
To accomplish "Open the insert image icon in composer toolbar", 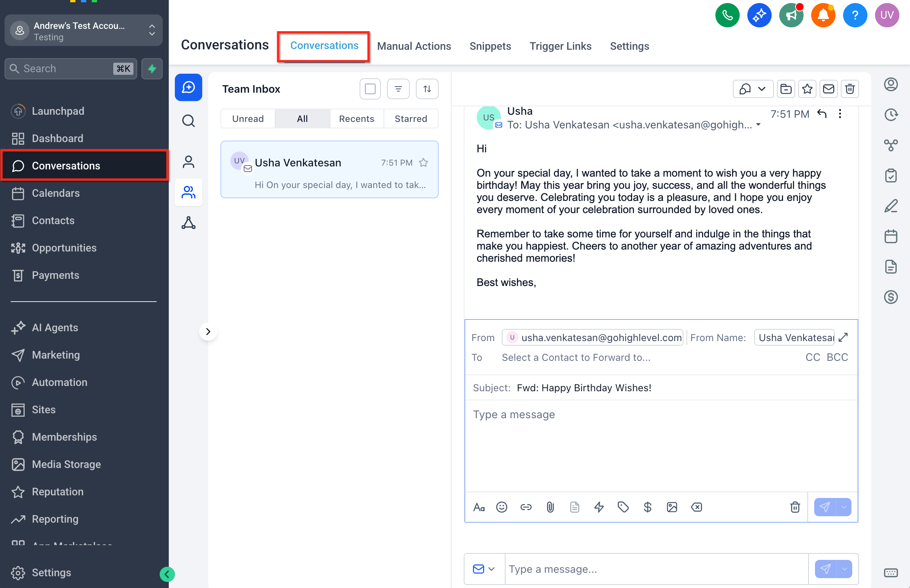I will point(672,507).
